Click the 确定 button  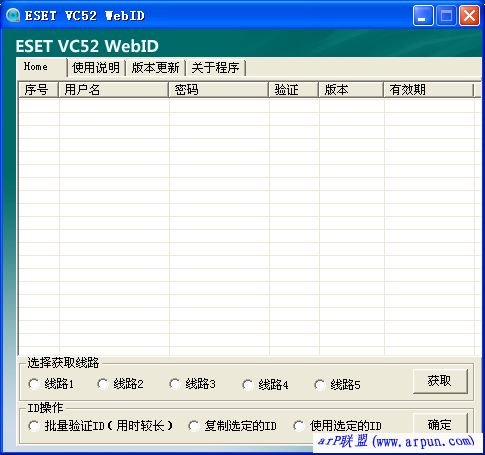tap(440, 424)
